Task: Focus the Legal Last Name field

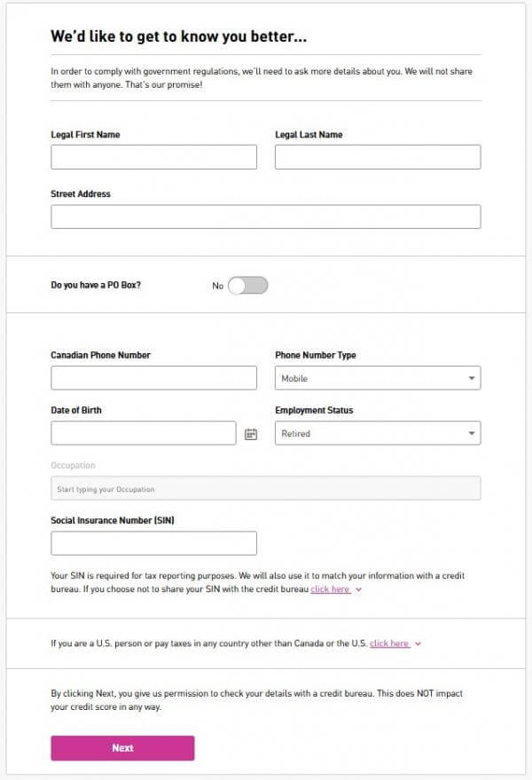Action: 378,158
